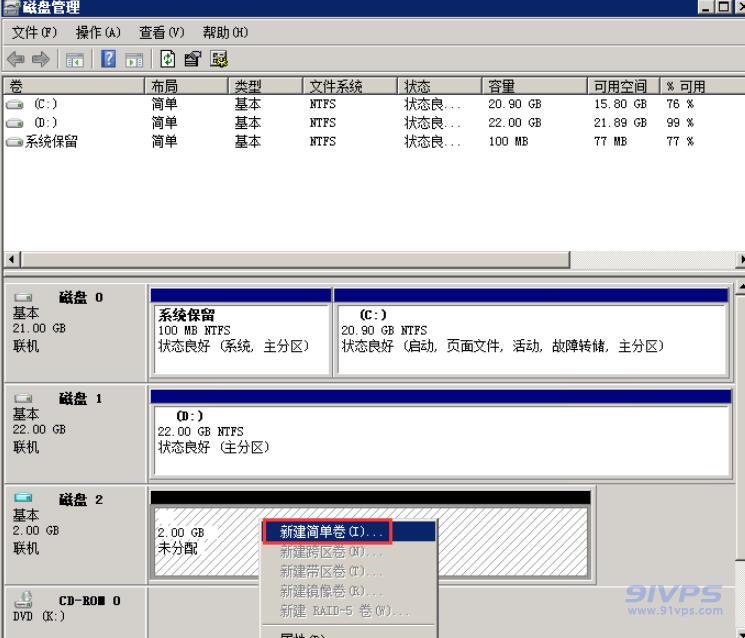Click the 磁盘 2 label panel
The image size is (745, 638).
[75, 534]
